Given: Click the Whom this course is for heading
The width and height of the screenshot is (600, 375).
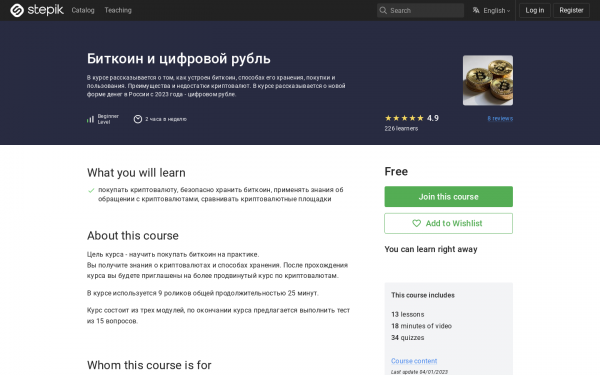Looking at the screenshot, I should (149, 365).
